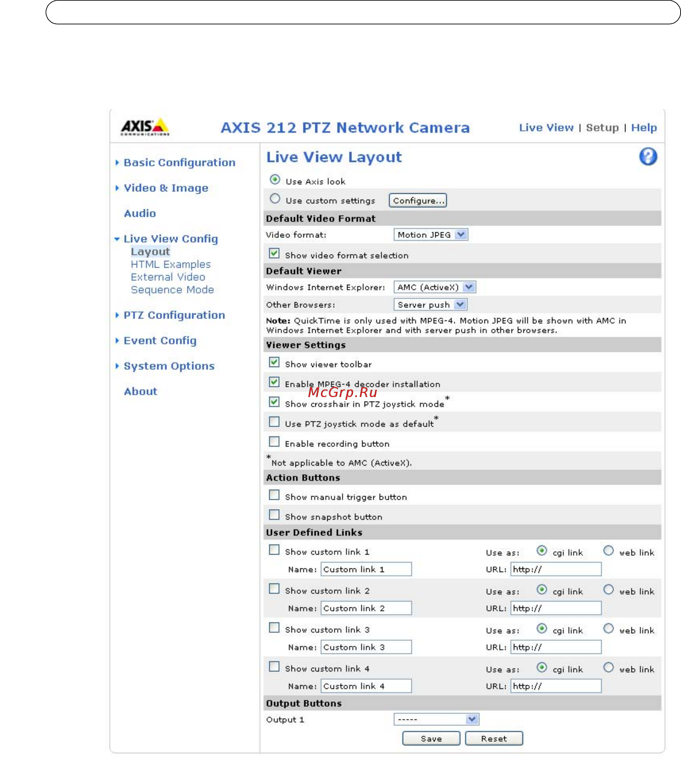Select web link for custom link 1
The image size is (681, 784).
pyautogui.click(x=608, y=551)
